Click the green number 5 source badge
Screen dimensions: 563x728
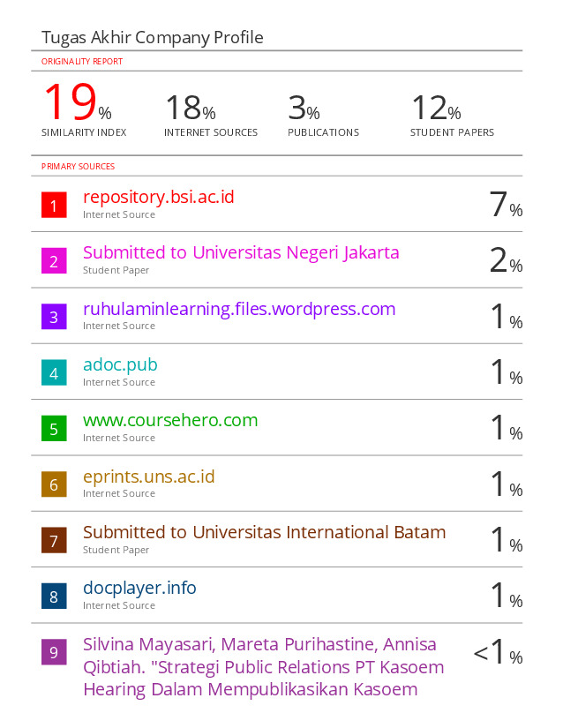[54, 429]
